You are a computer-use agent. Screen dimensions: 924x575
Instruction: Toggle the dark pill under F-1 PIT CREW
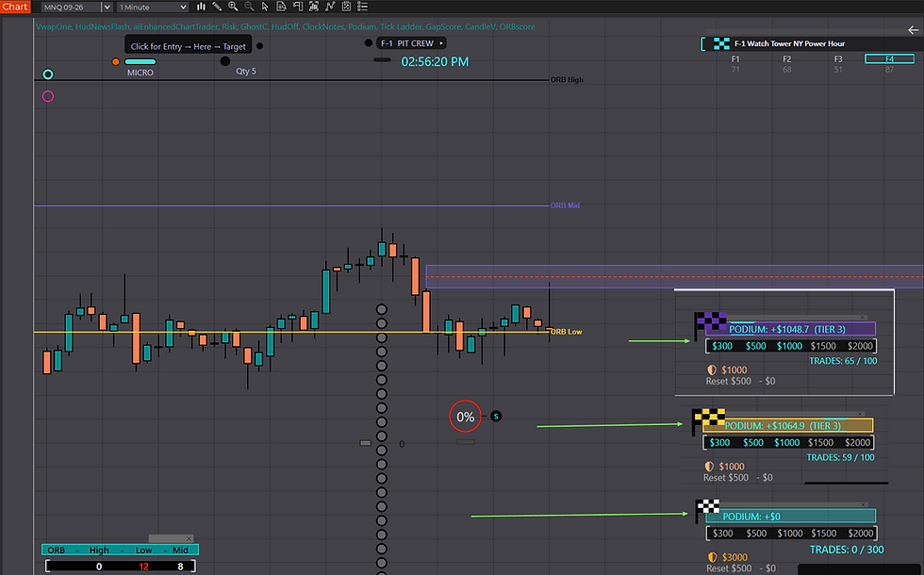coord(382,59)
